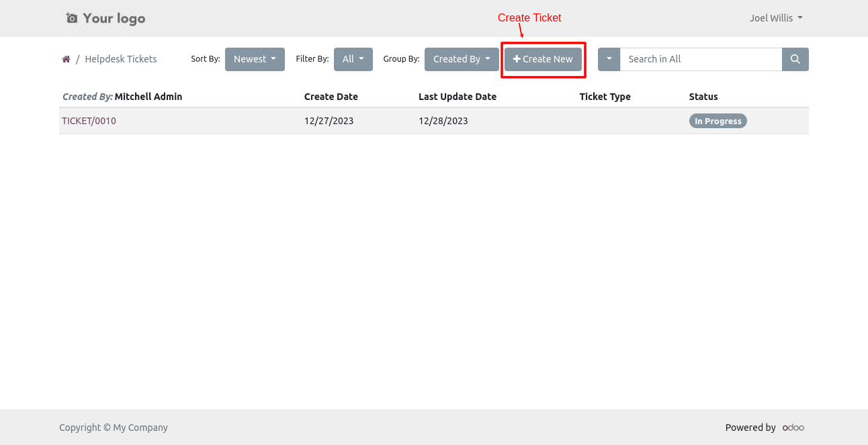Click the Create Date column header
This screenshot has height=445, width=868.
click(331, 97)
